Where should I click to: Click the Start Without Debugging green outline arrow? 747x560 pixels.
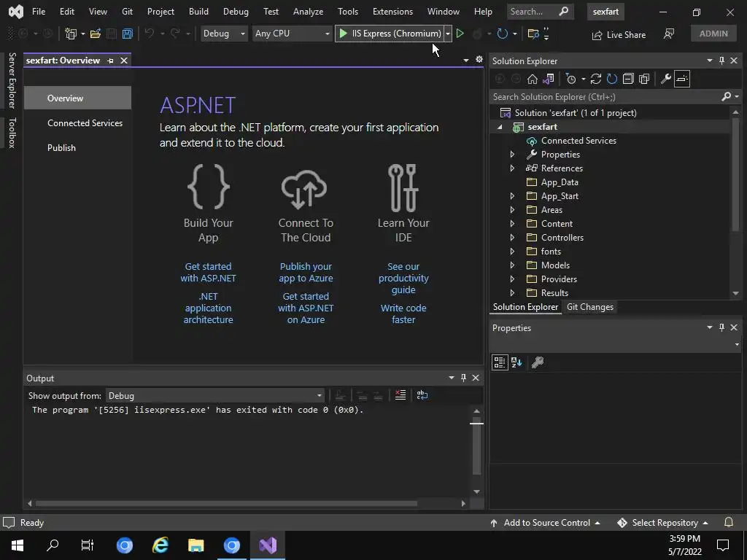pyautogui.click(x=460, y=34)
